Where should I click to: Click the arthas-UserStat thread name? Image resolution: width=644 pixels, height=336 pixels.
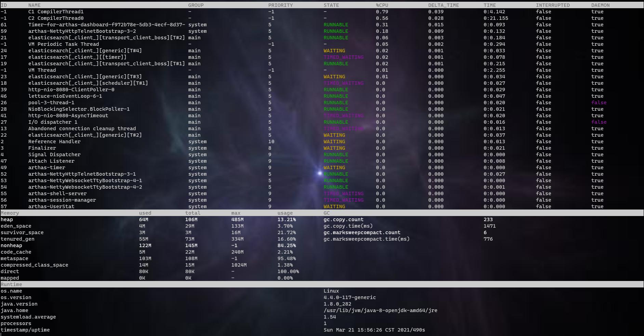click(51, 206)
